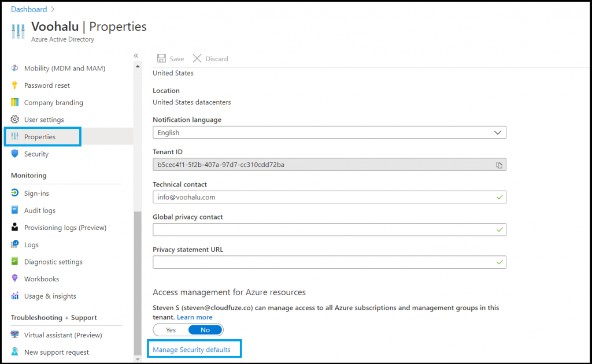Image resolution: width=592 pixels, height=364 pixels.
Task: Click the Save button label
Action: [177, 58]
